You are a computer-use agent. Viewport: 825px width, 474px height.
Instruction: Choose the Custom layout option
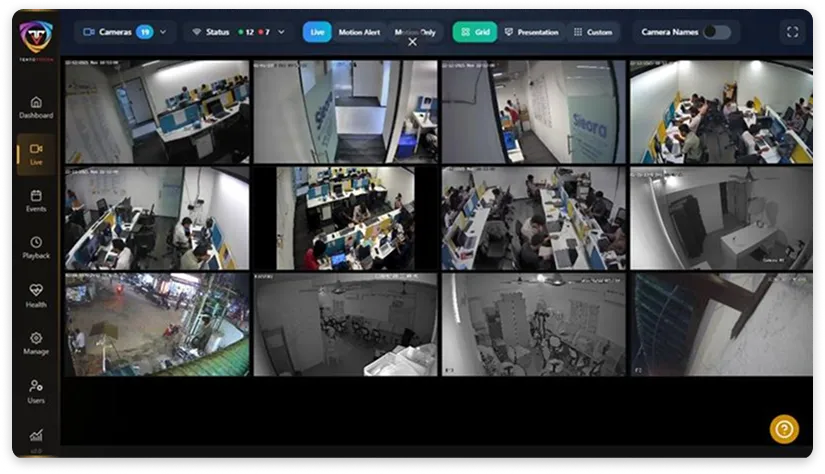pos(592,32)
